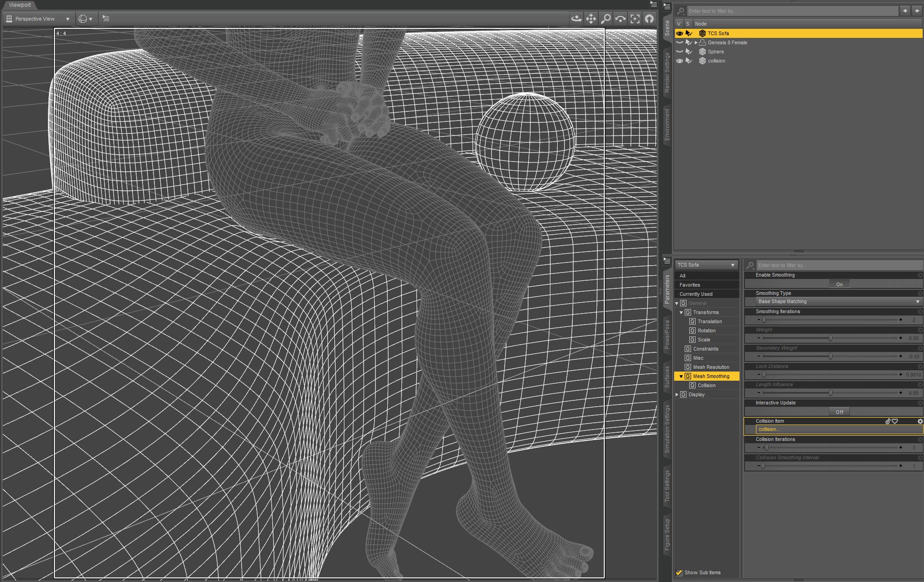The width and height of the screenshot is (924, 582).
Task: Toggle selectability arrow of Sphere
Action: click(689, 52)
